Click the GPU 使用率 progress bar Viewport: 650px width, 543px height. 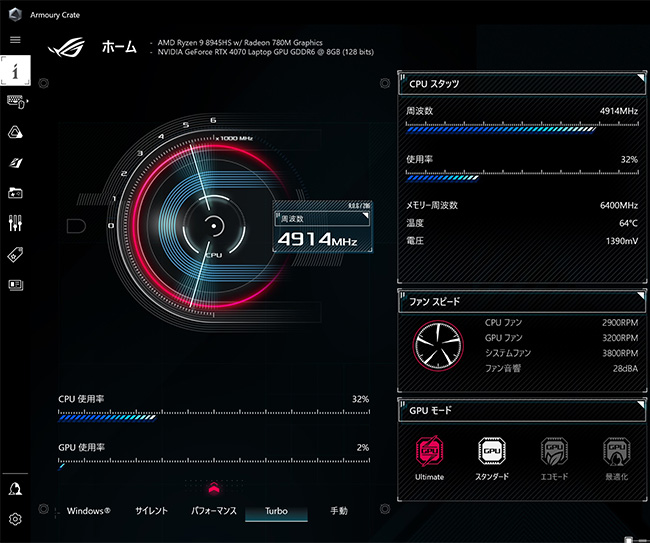[x=214, y=463]
